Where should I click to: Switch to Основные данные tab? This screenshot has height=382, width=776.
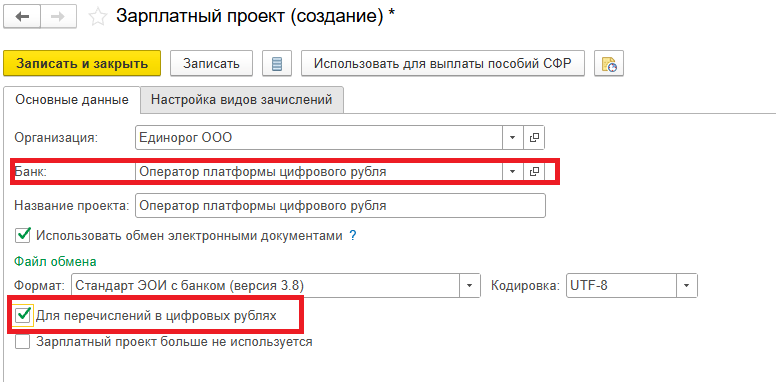[72, 100]
